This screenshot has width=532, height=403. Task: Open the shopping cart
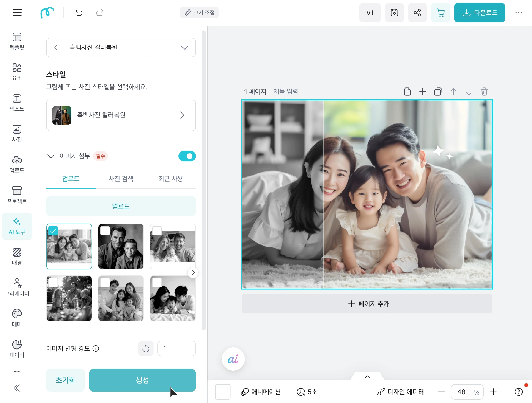click(440, 13)
